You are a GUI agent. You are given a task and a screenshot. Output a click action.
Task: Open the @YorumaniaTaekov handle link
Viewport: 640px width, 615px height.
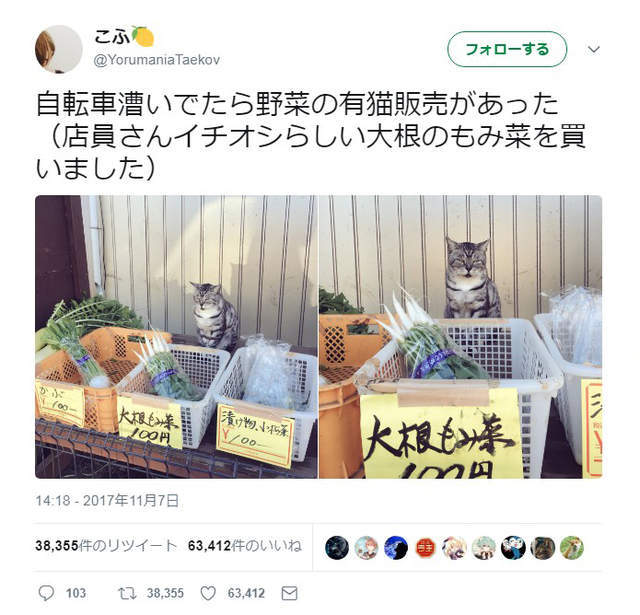tap(156, 60)
